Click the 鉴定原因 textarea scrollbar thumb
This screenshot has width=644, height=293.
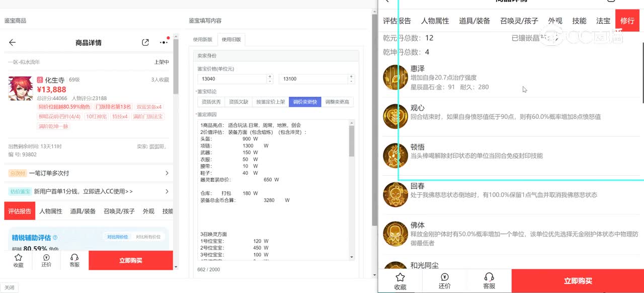pos(352,140)
